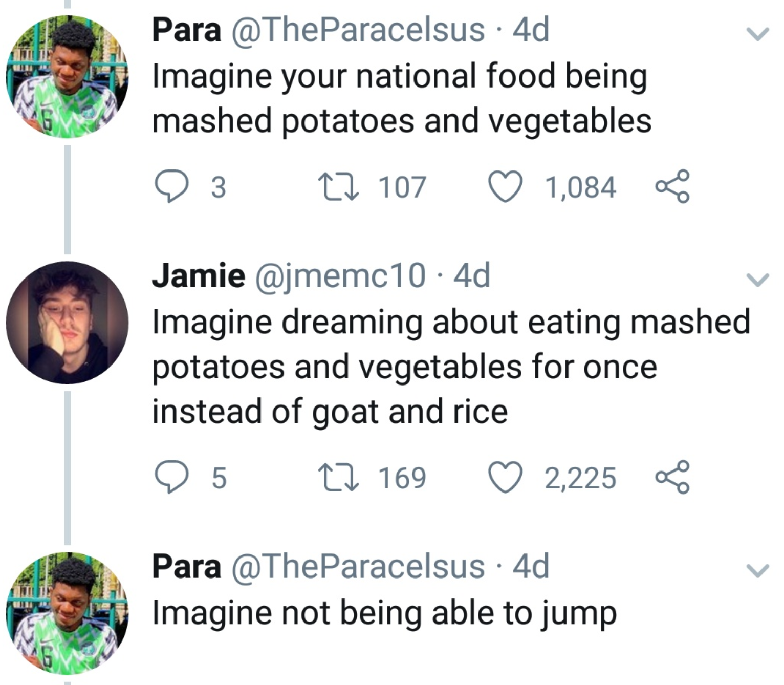
Task: Expand options chevron on Jamie's tweet
Action: click(x=757, y=280)
